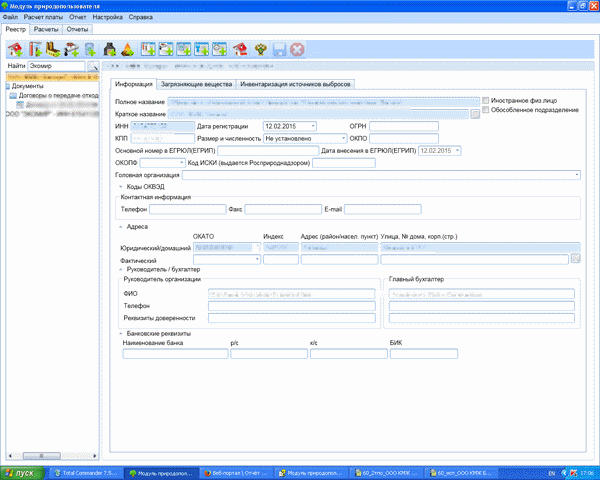Screen dimensions: 600x480
Task: Click the red house icon before coat of arms
Action: pyautogui.click(x=241, y=49)
